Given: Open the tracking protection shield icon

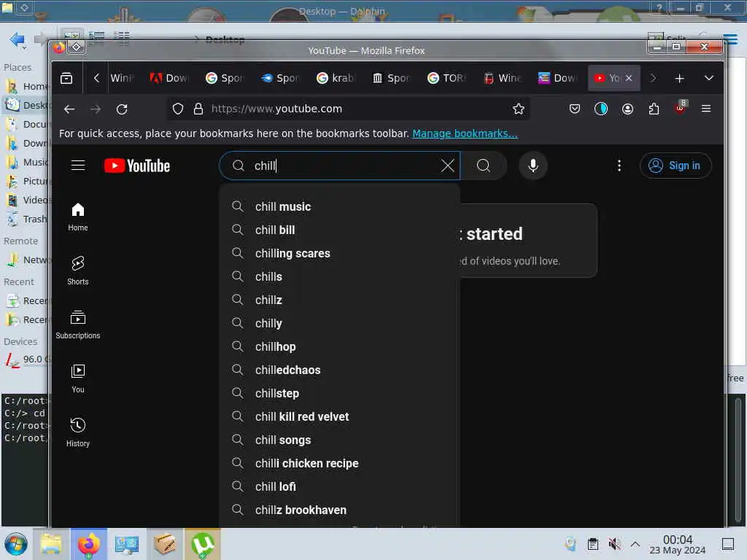Looking at the screenshot, I should pyautogui.click(x=178, y=109).
